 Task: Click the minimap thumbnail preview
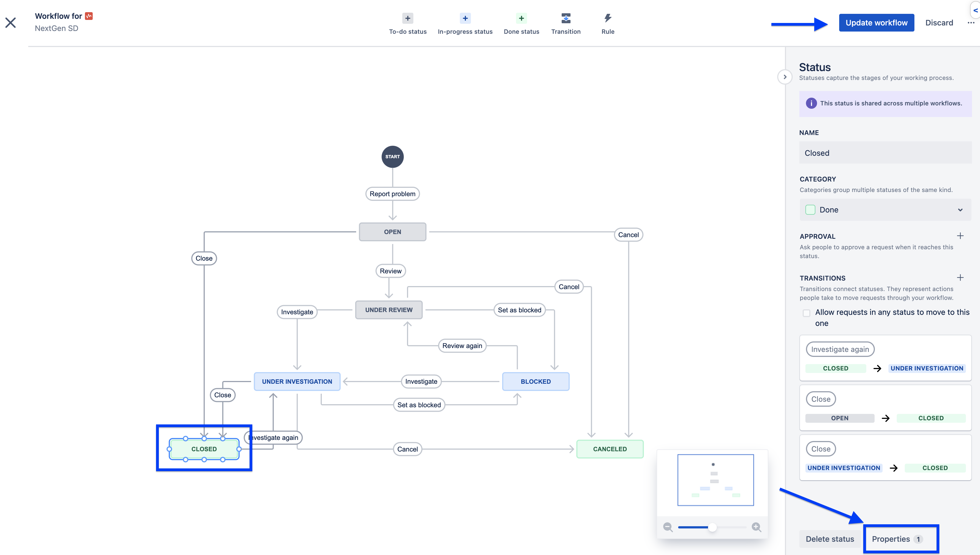(715, 480)
